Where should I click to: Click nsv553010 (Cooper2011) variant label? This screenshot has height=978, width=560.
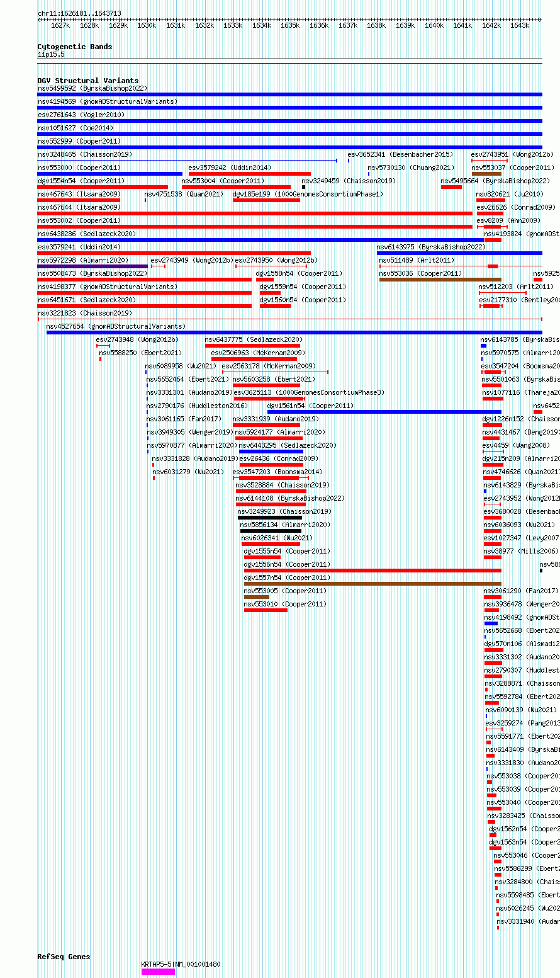pos(286,604)
